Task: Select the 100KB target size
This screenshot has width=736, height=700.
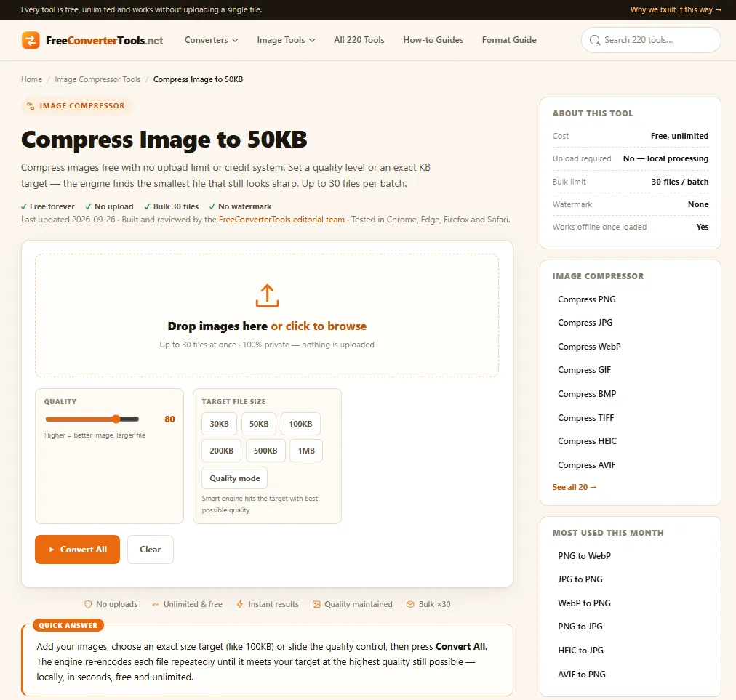Action: click(300, 424)
